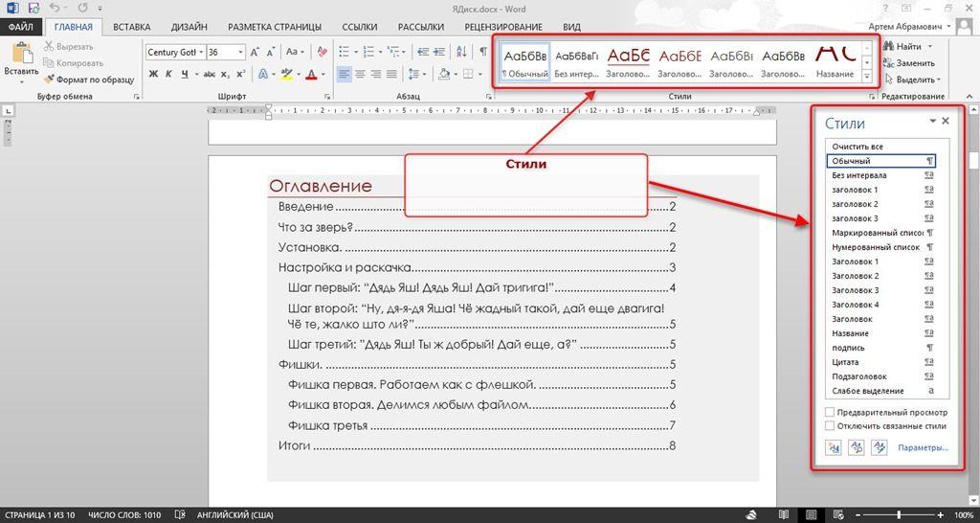Check the Отключить связанные стили box
This screenshot has width=980, height=523.
(x=830, y=426)
